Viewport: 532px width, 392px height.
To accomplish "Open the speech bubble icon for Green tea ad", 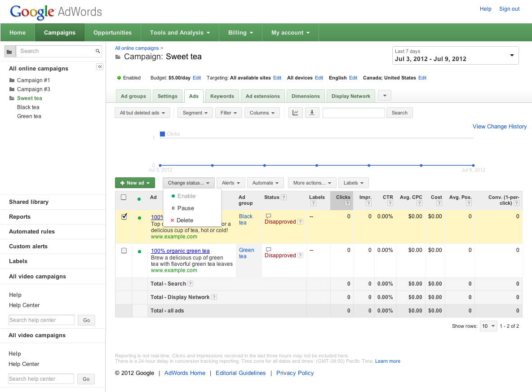I will (x=269, y=249).
